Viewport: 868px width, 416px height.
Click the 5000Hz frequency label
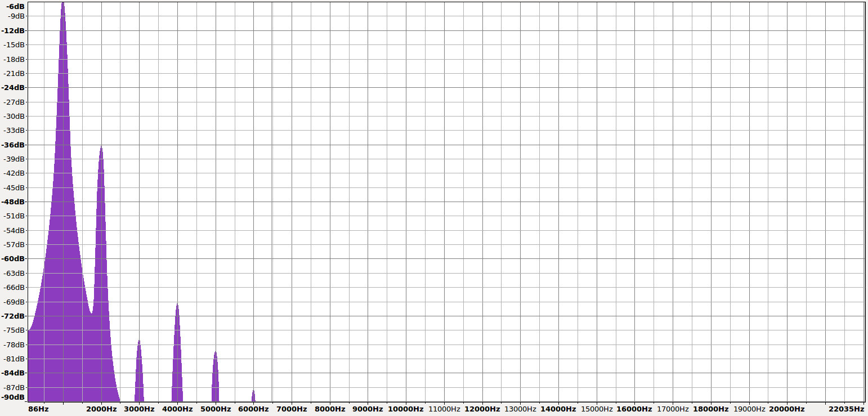click(x=216, y=409)
